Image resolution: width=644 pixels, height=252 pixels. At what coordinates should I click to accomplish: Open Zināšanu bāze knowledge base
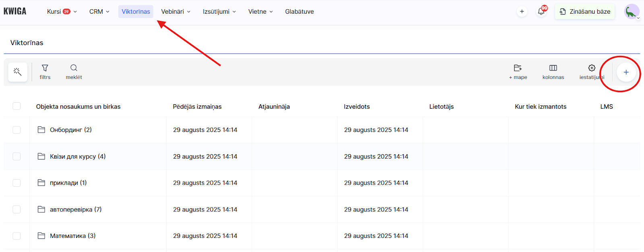(585, 12)
